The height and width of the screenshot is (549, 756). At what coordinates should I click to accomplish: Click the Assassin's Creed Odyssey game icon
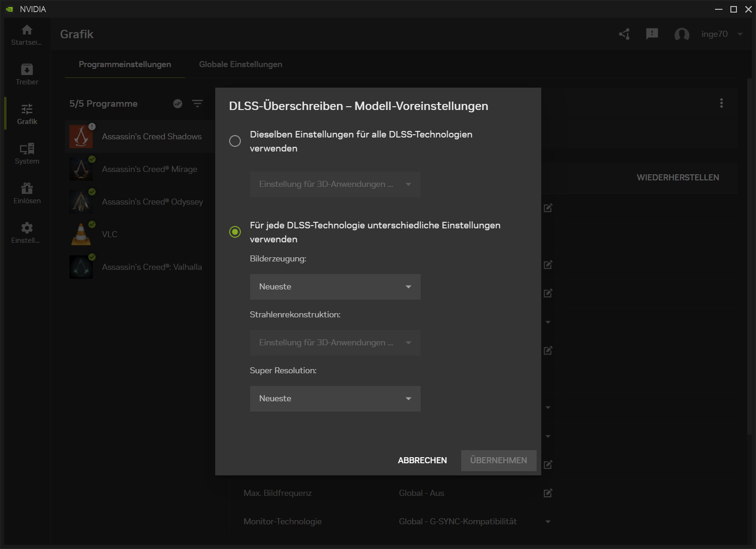point(81,202)
